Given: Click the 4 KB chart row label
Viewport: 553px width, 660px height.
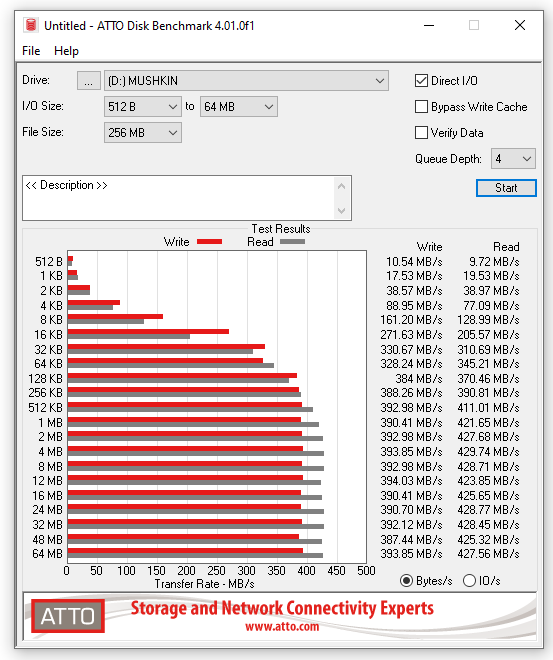Looking at the screenshot, I should (x=51, y=306).
